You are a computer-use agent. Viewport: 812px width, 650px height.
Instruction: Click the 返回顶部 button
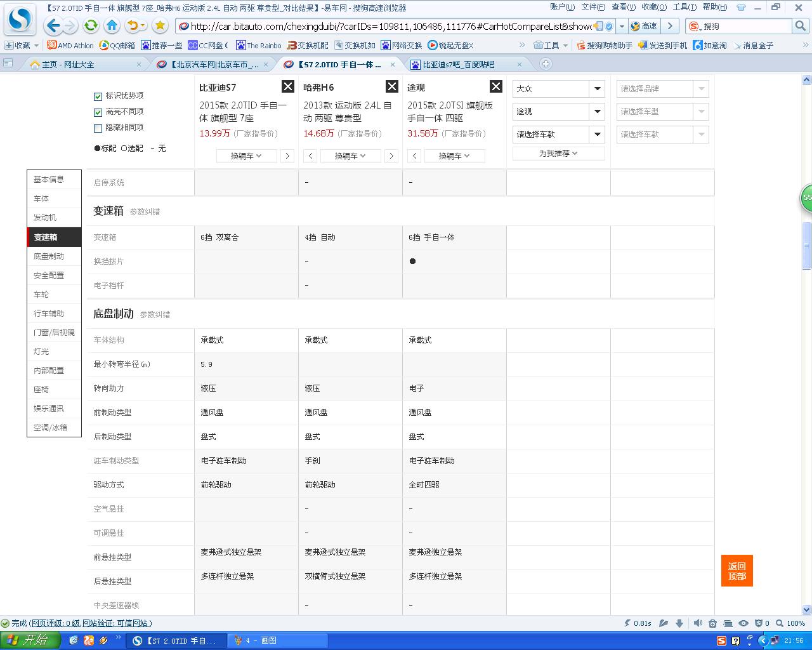click(x=737, y=571)
